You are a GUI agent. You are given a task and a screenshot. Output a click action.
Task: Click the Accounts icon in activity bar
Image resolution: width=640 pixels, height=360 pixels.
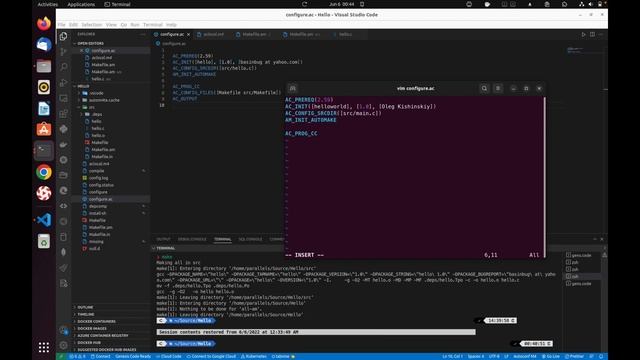coord(63,330)
